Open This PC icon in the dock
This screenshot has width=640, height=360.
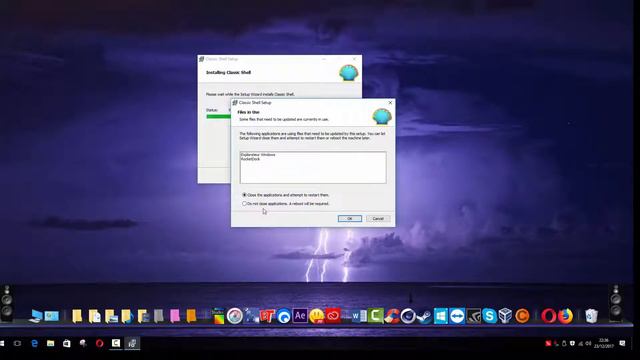pyautogui.click(x=36, y=316)
